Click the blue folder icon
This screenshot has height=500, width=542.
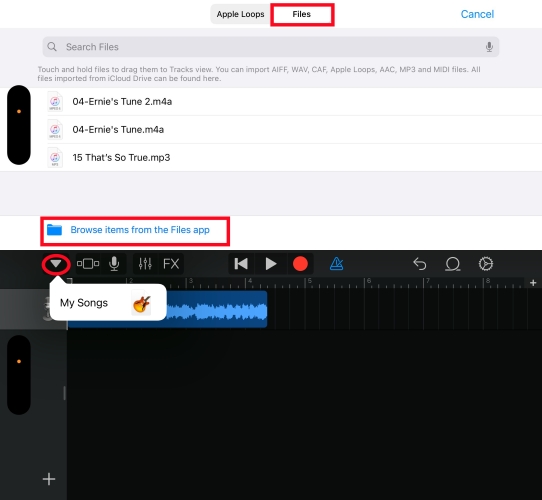click(x=54, y=230)
